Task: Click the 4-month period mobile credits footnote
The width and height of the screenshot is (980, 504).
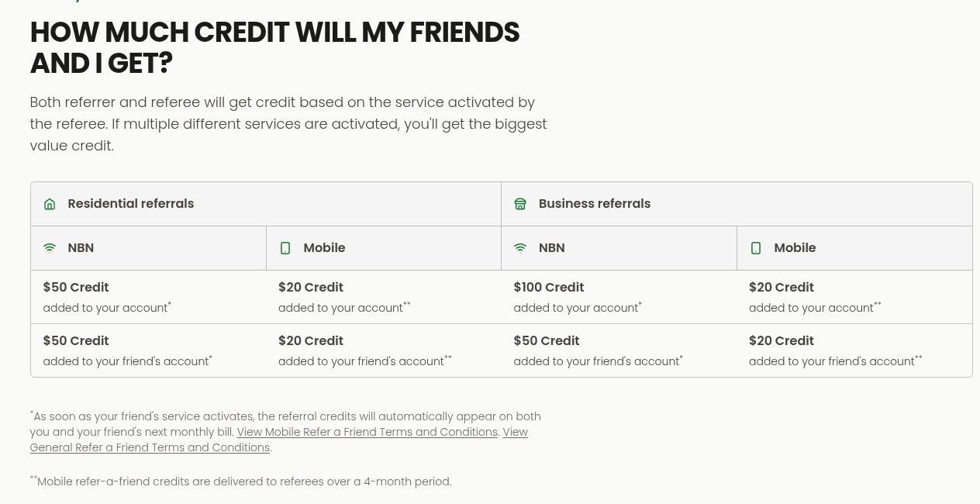Action: coord(241,482)
